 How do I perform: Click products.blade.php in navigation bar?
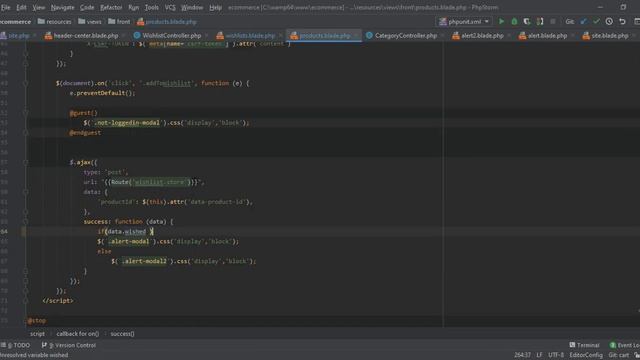(x=167, y=22)
